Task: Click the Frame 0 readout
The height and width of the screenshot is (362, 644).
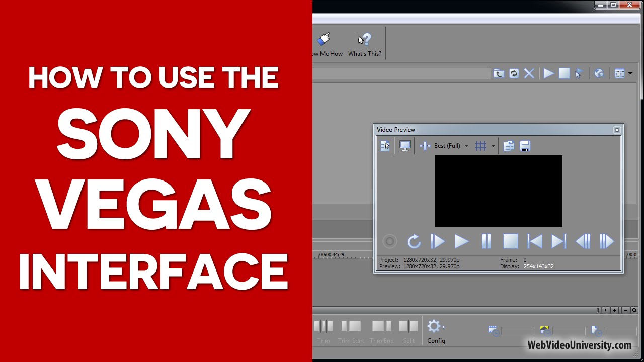Action: tap(513, 260)
